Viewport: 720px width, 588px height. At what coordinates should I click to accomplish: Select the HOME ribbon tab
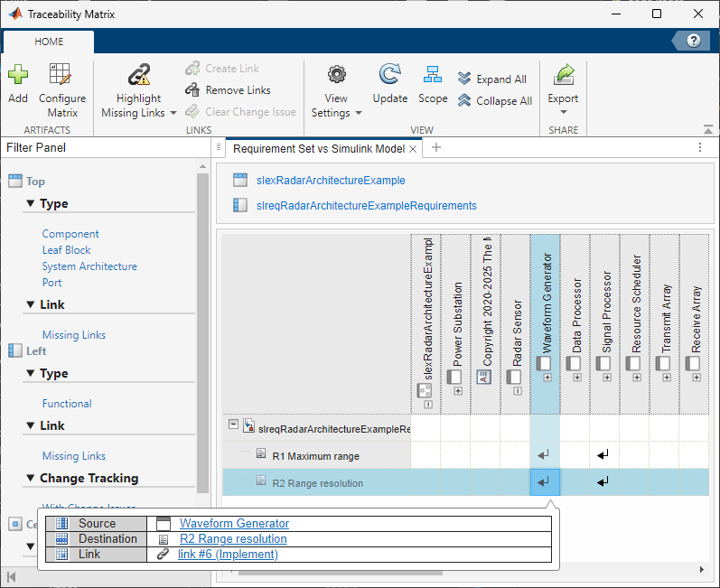[x=49, y=42]
